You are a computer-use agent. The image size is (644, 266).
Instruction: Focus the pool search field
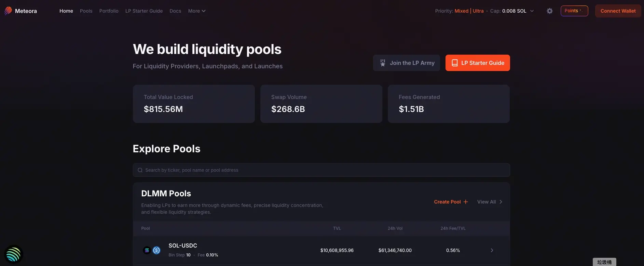[321, 170]
